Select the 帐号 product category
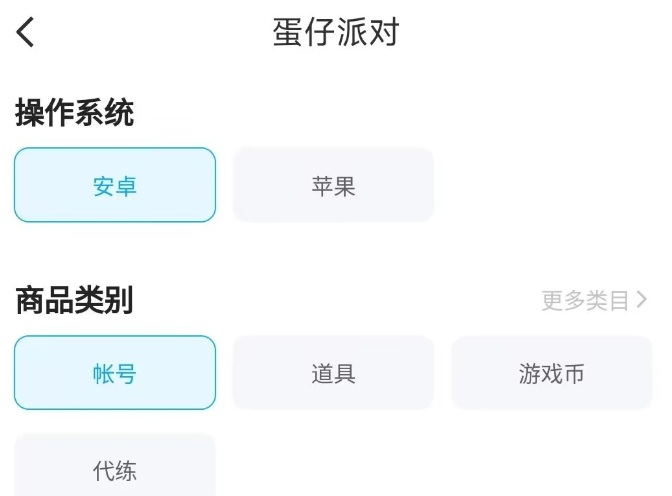The image size is (672, 496). (x=115, y=373)
